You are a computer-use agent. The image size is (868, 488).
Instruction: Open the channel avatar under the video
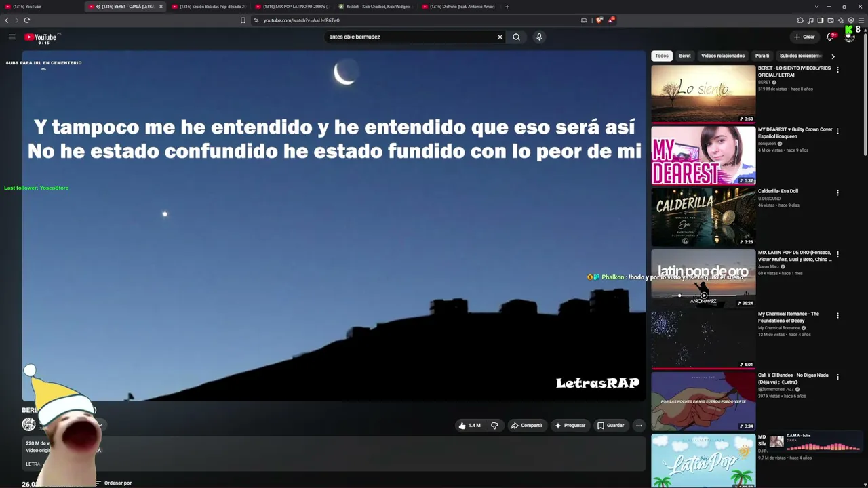(28, 424)
